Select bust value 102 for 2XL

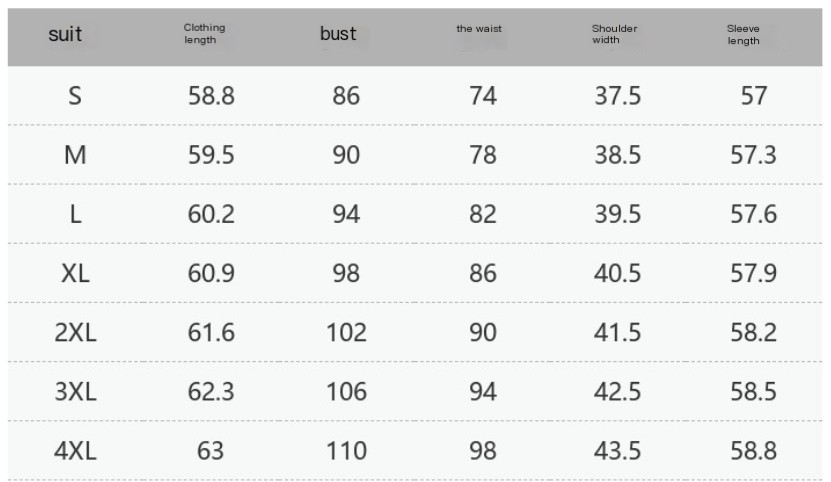(346, 332)
